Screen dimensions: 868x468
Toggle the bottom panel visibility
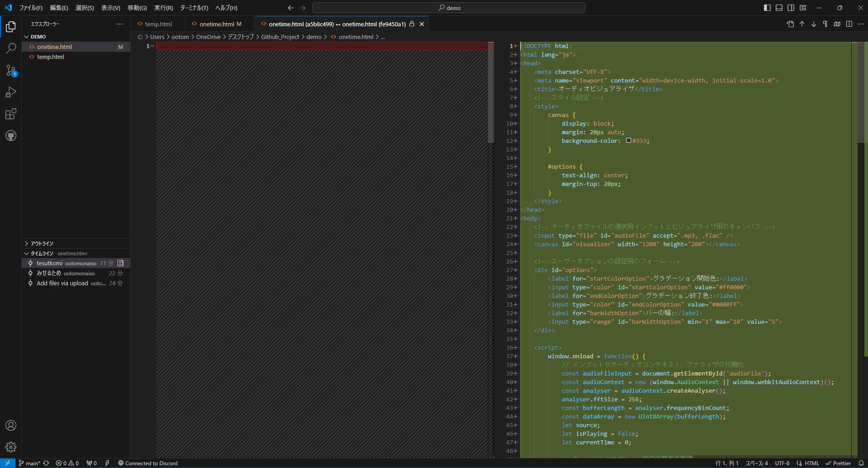(x=779, y=8)
